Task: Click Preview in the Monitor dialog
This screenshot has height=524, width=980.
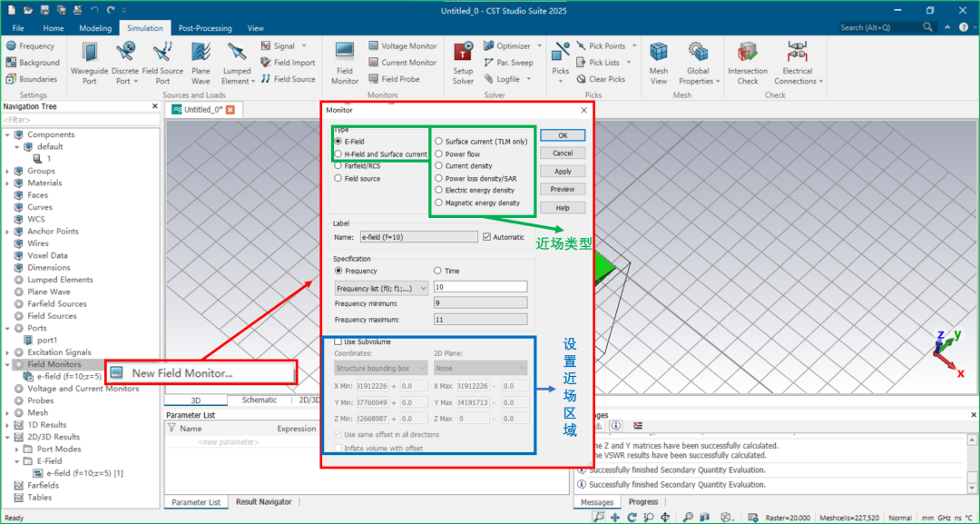Action: pos(563,189)
